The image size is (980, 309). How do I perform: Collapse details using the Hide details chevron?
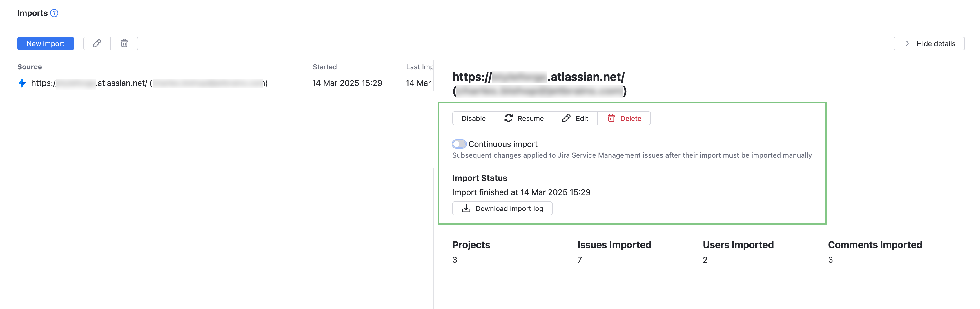point(907,43)
